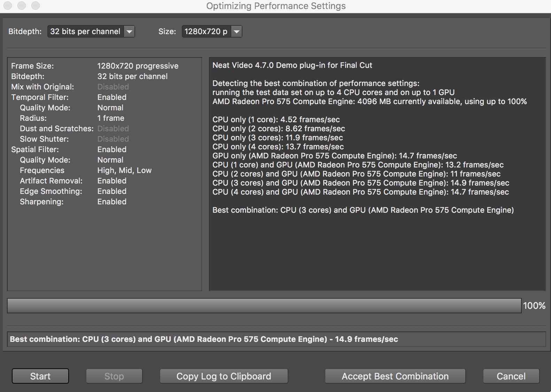551x392 pixels.
Task: Click the minimize window button
Action: coord(22,6)
